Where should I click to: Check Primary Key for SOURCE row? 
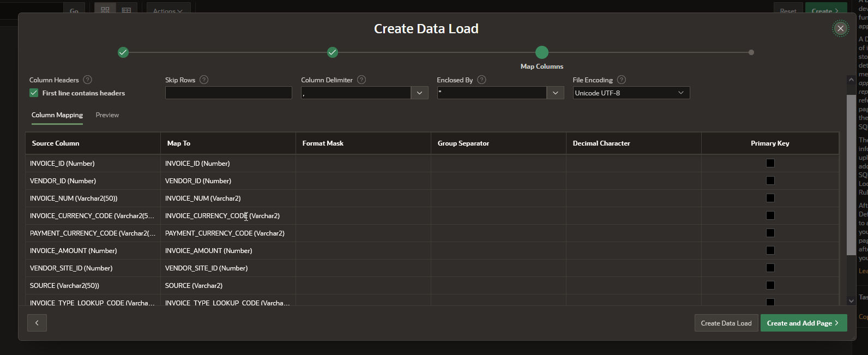pos(770,285)
